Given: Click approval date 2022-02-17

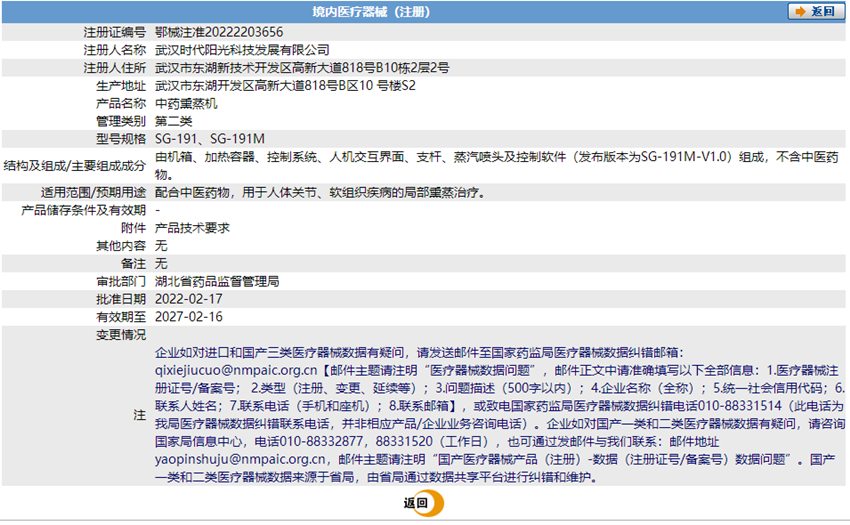Looking at the screenshot, I should coord(189,299).
